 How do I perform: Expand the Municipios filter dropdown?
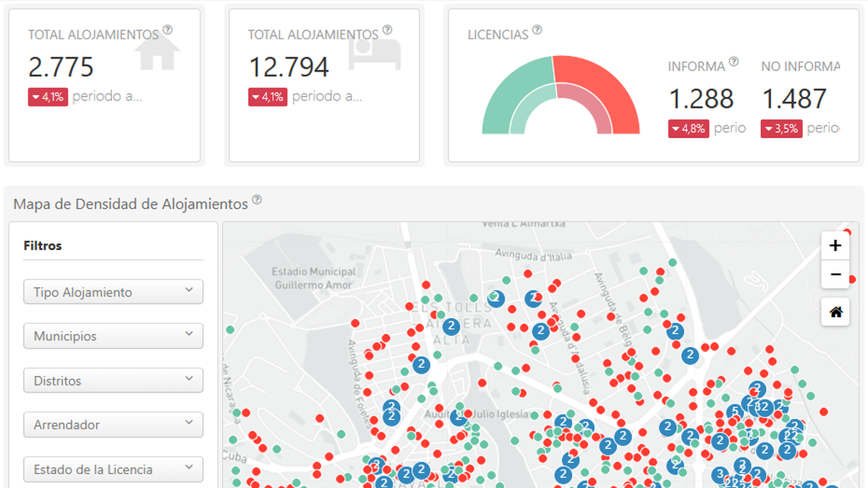[114, 336]
